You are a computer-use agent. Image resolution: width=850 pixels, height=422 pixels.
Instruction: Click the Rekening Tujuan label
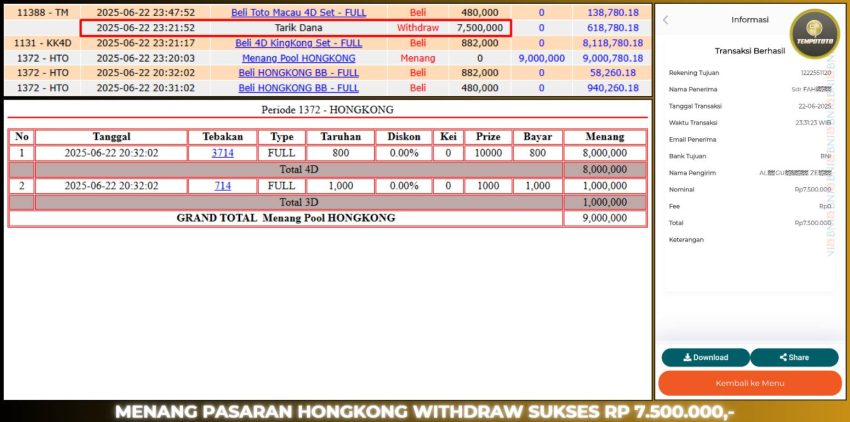tap(694, 73)
